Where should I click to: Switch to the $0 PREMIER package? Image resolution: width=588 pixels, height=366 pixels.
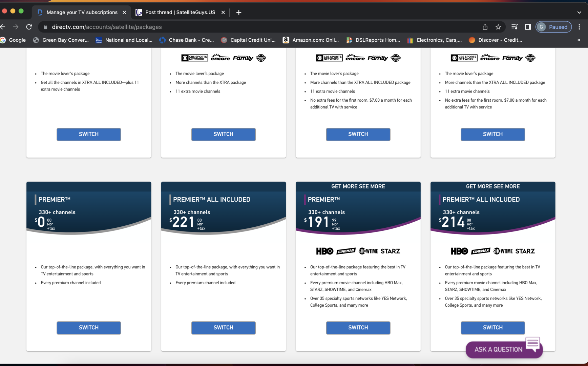coord(89,328)
